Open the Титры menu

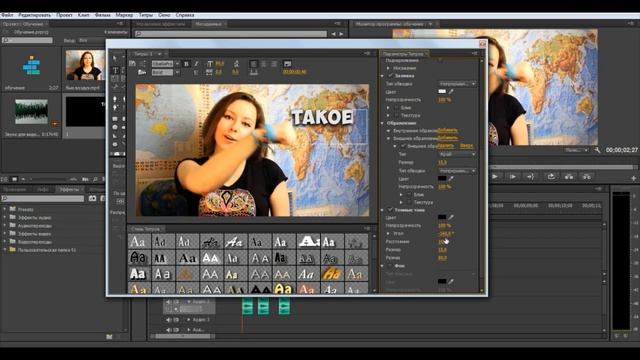(146, 15)
